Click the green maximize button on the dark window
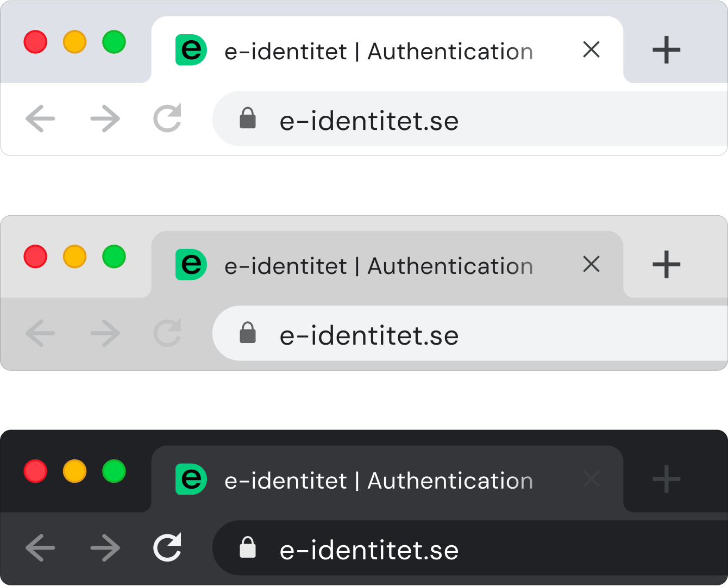 pos(114,471)
